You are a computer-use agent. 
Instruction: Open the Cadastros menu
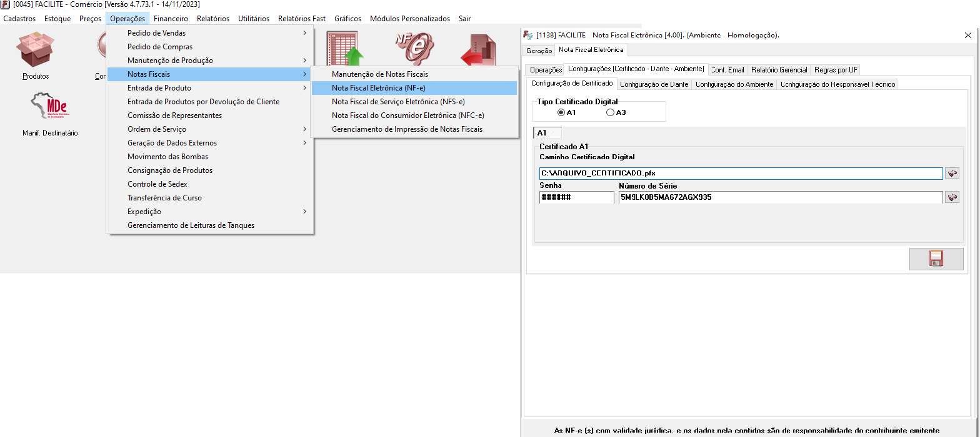coord(19,19)
